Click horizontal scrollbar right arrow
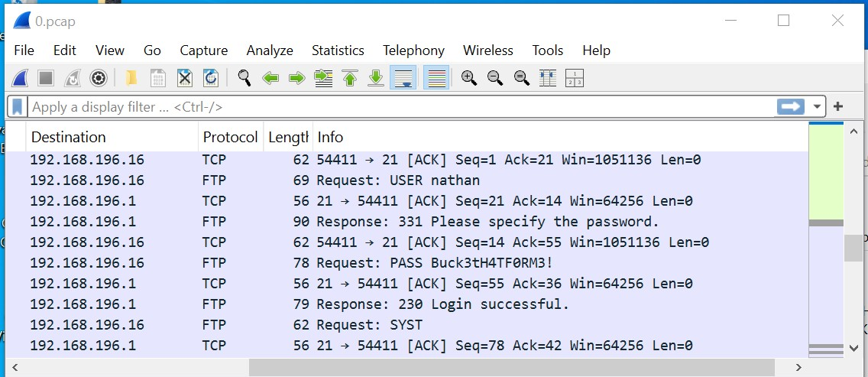The image size is (868, 377). pos(798,367)
